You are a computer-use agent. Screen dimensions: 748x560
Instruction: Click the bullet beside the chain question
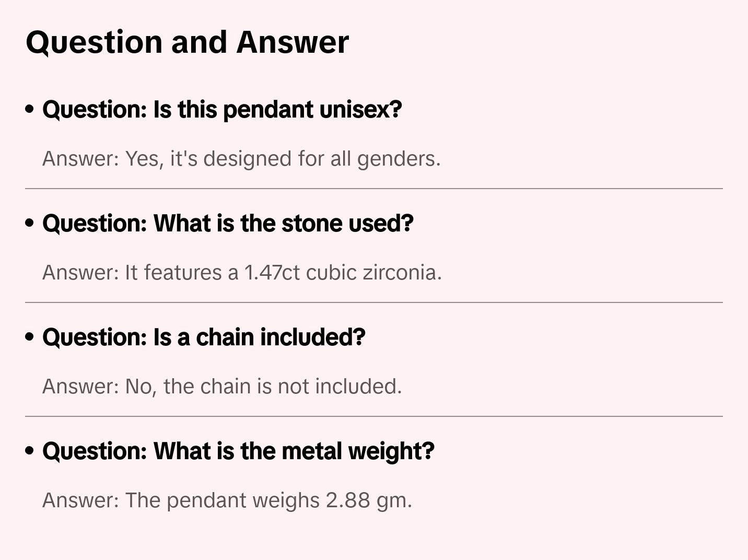click(x=30, y=337)
